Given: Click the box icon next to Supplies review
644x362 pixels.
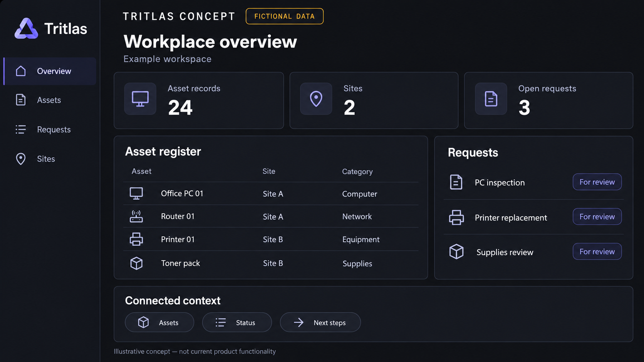Looking at the screenshot, I should 456,252.
